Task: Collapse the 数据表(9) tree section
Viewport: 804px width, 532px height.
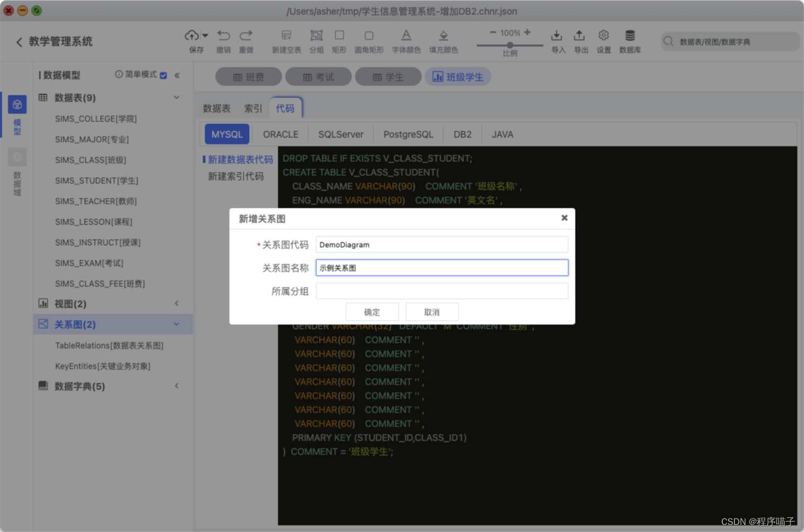Action: 177,97
